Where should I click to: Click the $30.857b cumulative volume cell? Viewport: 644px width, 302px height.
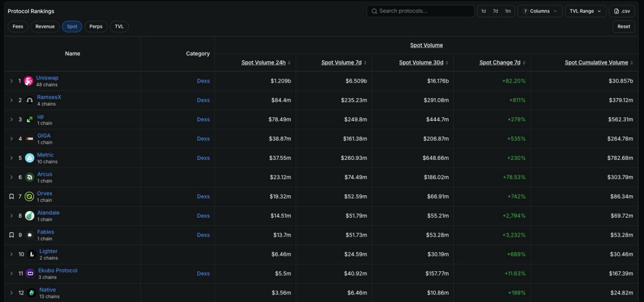pos(621,81)
